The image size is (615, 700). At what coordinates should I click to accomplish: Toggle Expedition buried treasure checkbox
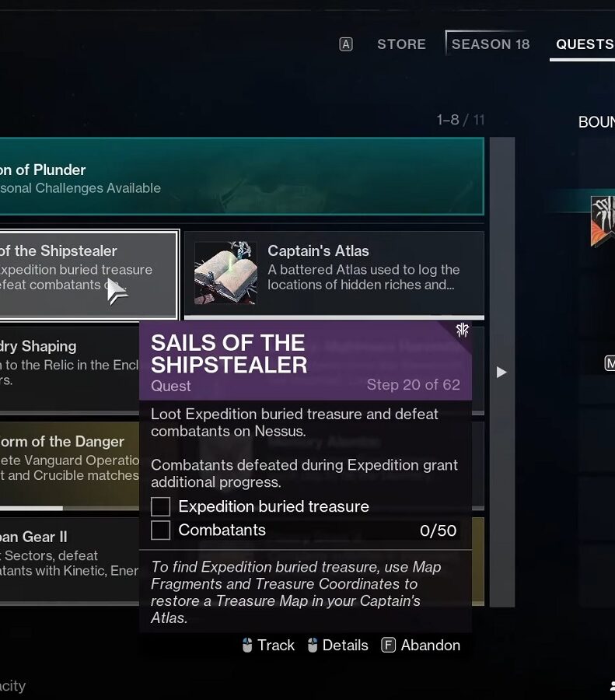(161, 506)
